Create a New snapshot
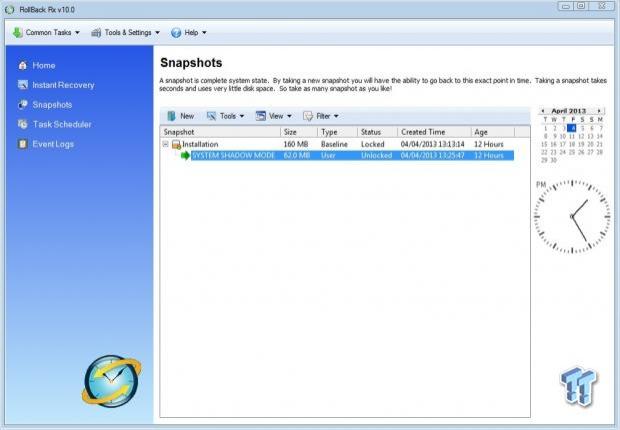 180,116
